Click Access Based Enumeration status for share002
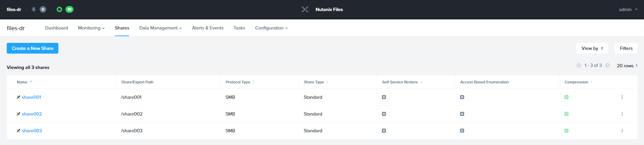The image size is (644, 145). 462,114
